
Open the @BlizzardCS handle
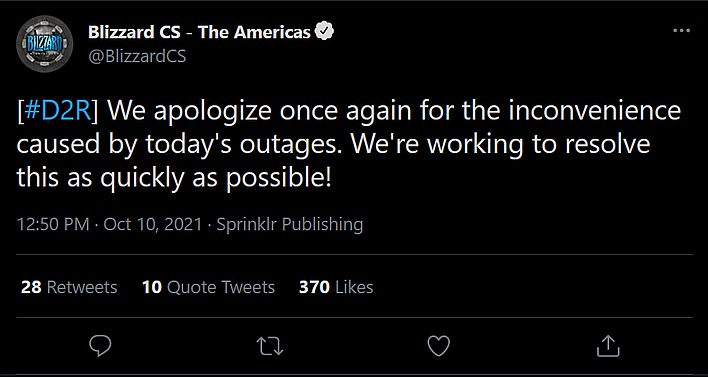pos(137,56)
